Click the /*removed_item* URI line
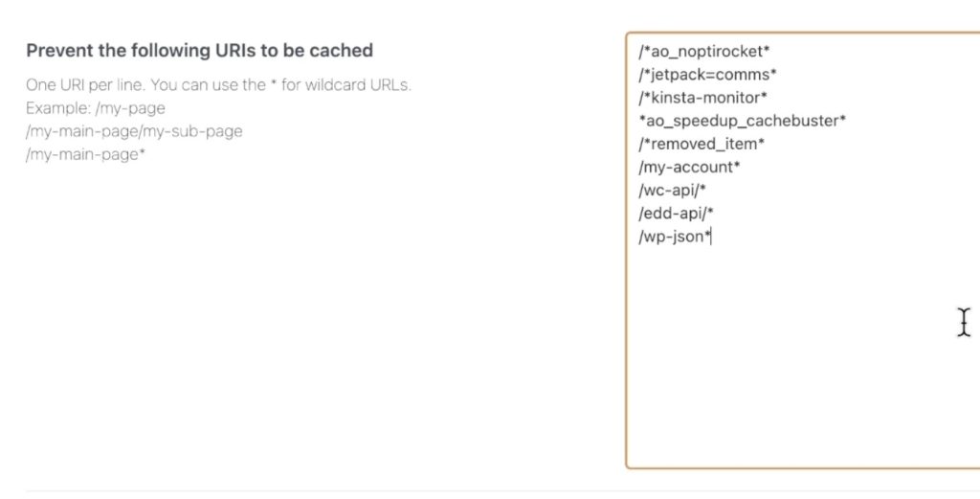The height and width of the screenshot is (499, 980). coord(702,144)
